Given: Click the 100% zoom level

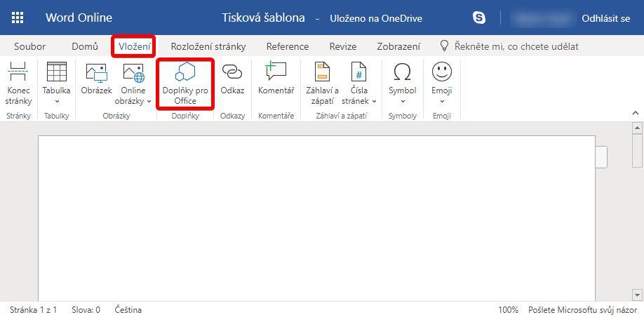Looking at the screenshot, I should point(508,309).
